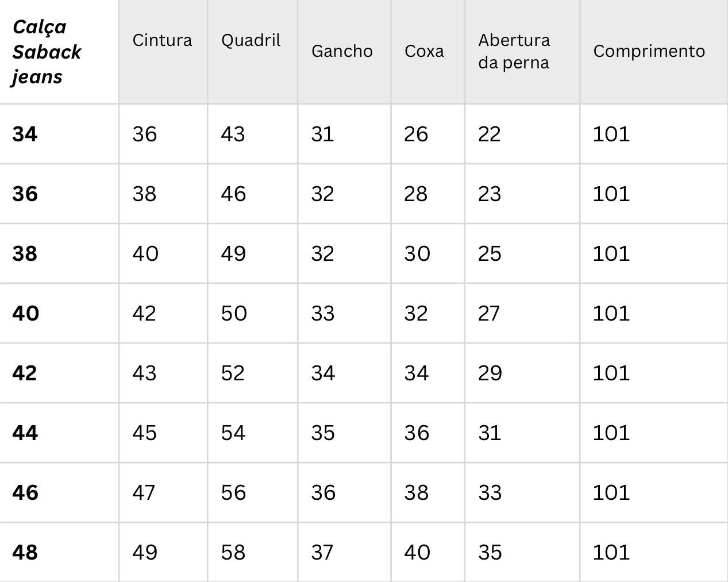Click the Calça Saback jeans title cell
Viewport: 728px width, 582px height.
47,52
